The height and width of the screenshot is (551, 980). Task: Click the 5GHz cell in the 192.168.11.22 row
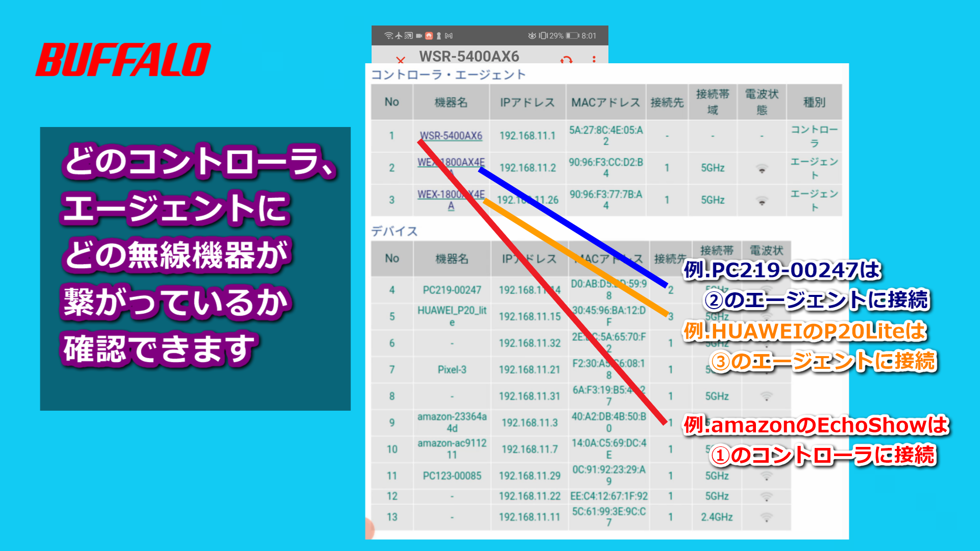tap(717, 496)
